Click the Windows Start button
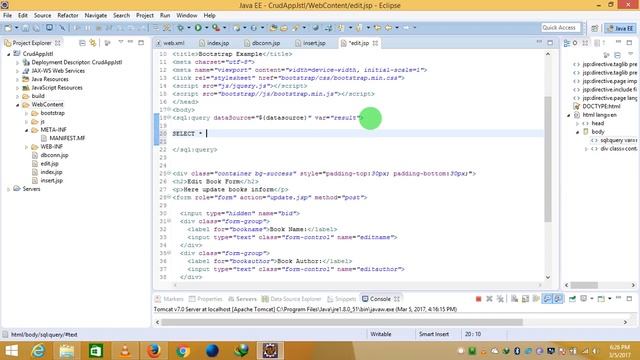The height and width of the screenshot is (360, 640). [11, 351]
